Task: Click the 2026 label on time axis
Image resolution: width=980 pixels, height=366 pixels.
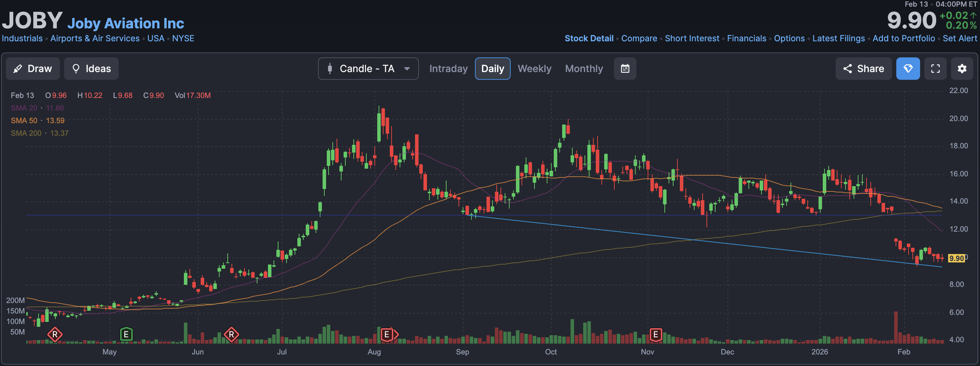Action: [820, 352]
